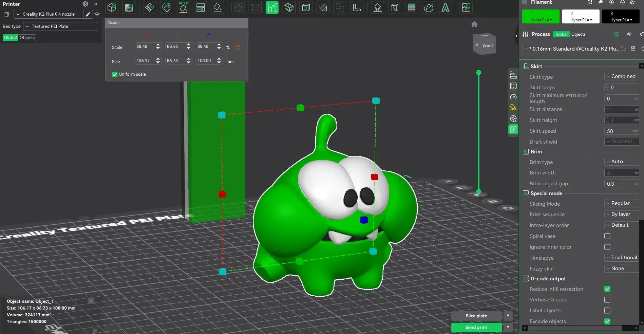Open the printer preset dropdown
Screen dimensions: 644x334
tap(49, 14)
